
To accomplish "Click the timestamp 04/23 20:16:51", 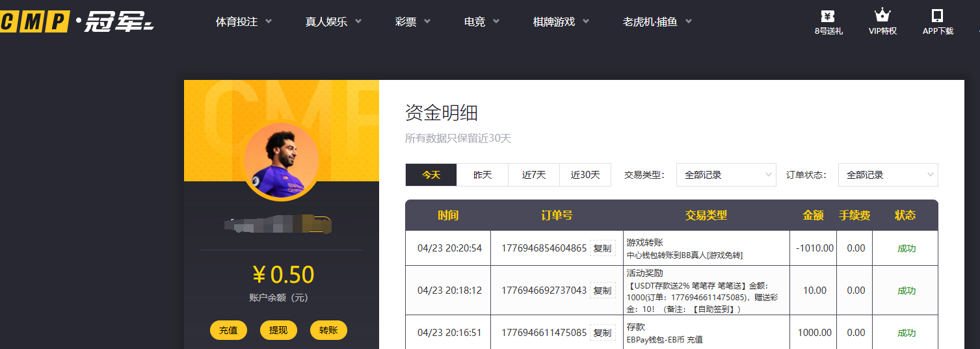I will pyautogui.click(x=449, y=333).
